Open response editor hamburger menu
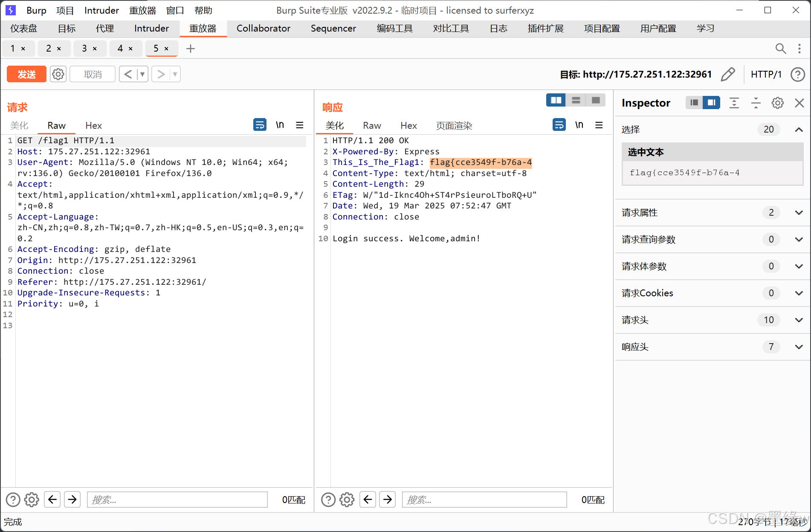Image resolution: width=811 pixels, height=532 pixels. (599, 125)
